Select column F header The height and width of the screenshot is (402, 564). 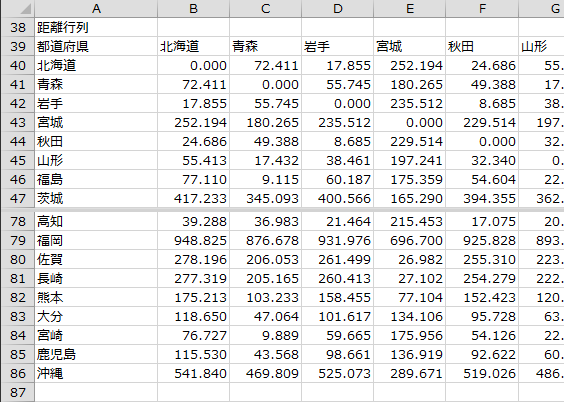point(482,9)
